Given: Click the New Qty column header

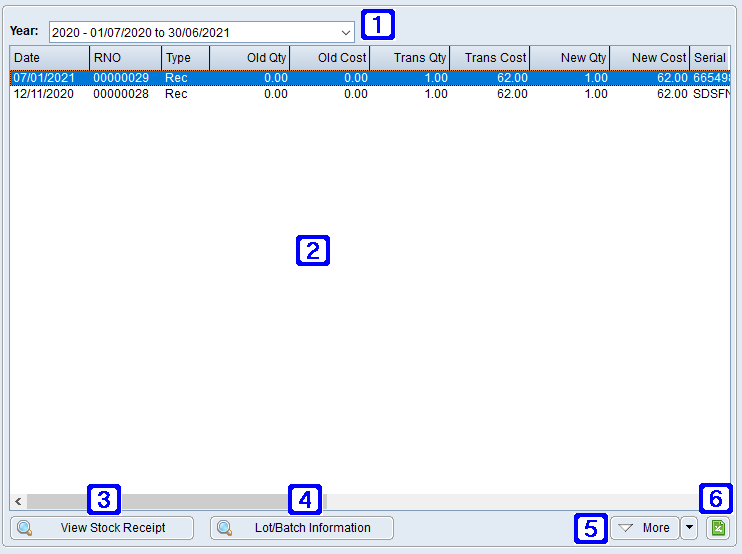Looking at the screenshot, I should coord(570,58).
